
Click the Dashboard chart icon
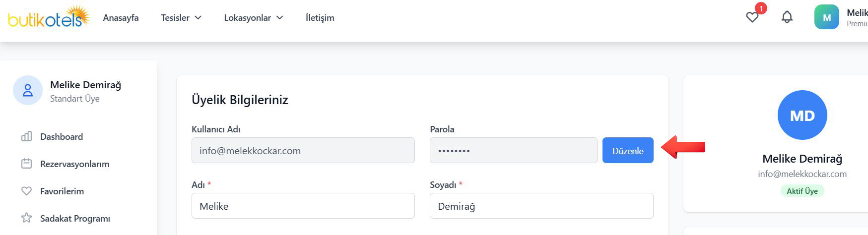[x=27, y=136]
